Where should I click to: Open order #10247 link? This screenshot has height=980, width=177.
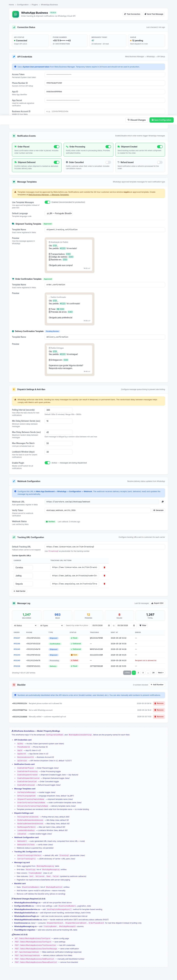coord(17,638)
